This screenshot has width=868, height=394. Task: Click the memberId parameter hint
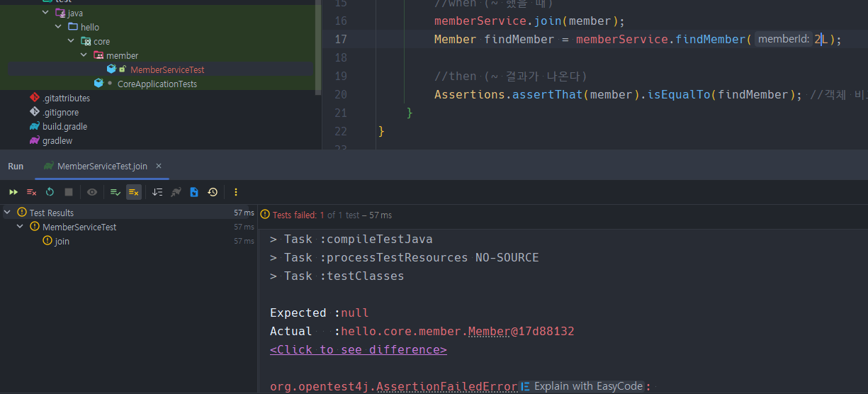pyautogui.click(x=783, y=40)
